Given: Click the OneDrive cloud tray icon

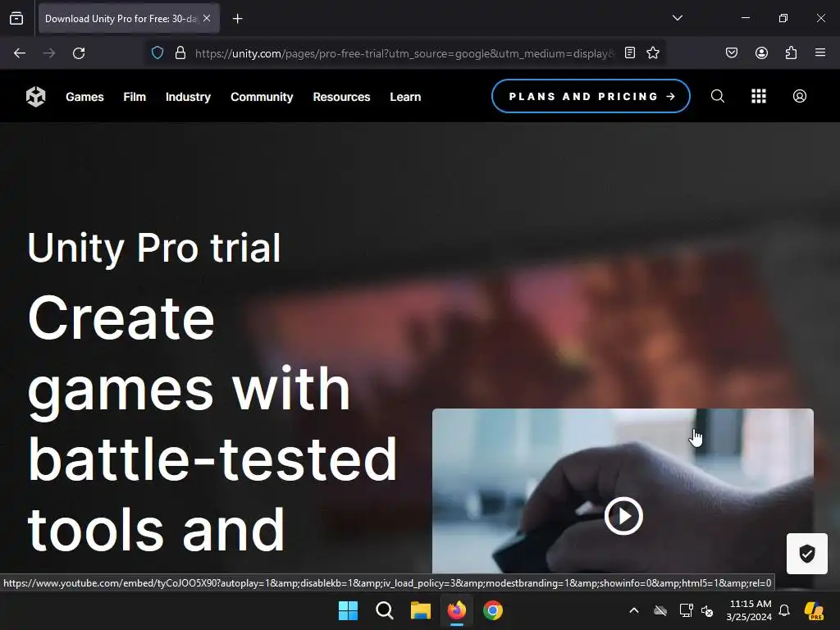Looking at the screenshot, I should point(660,610).
